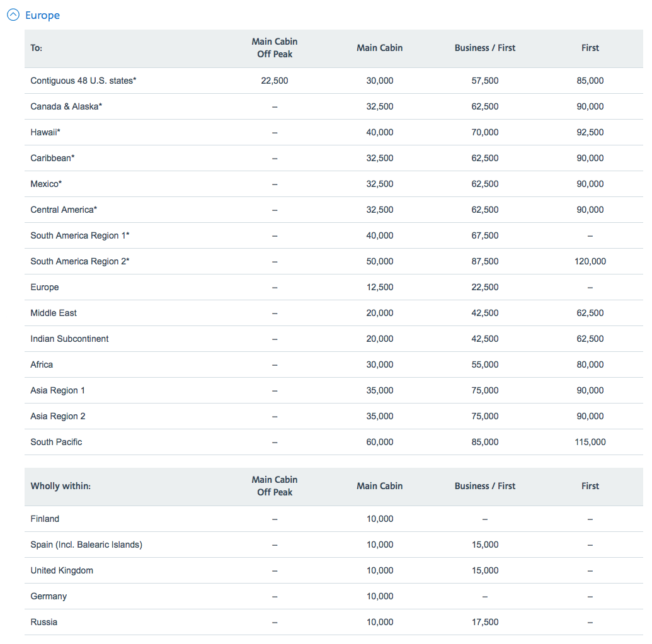Viewport: 652px width, 644px height.
Task: Click 'South America Region 1*' label
Action: pos(80,235)
